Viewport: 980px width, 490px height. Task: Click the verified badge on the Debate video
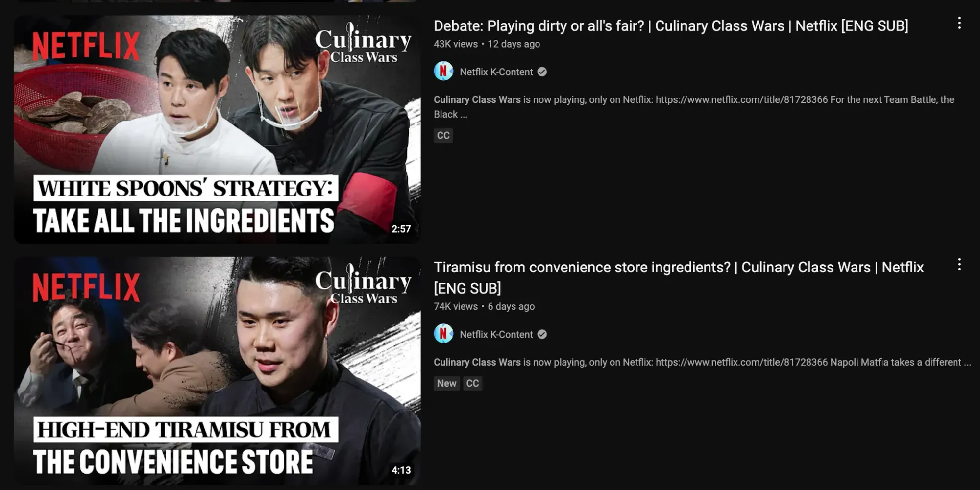[x=542, y=72]
